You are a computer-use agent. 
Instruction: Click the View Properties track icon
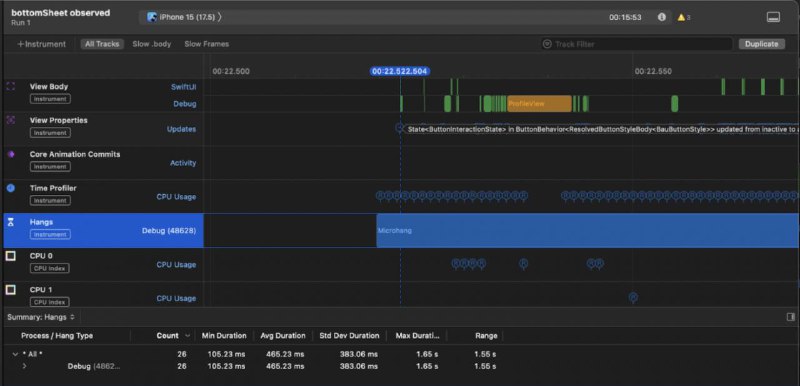tap(11, 120)
